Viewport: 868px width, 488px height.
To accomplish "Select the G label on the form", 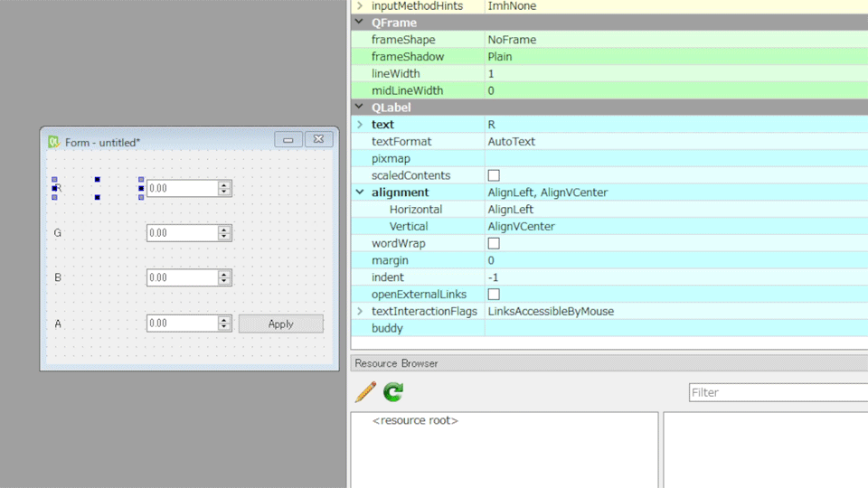I will [58, 233].
